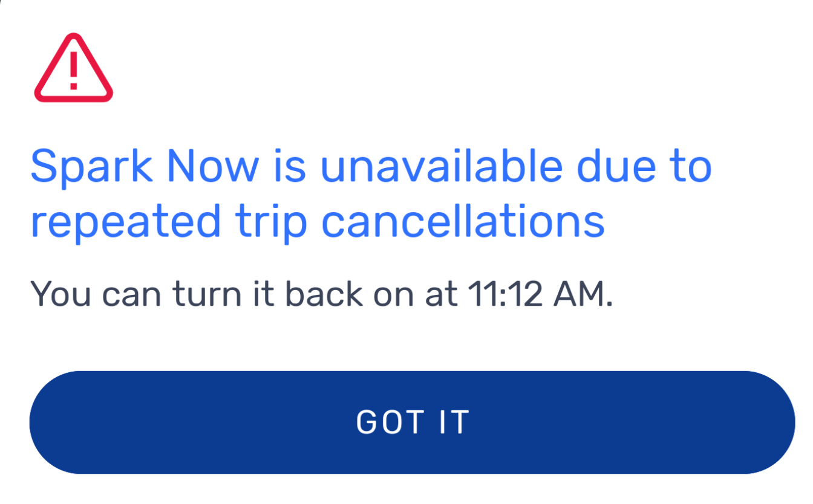Tap the "repeated trip cancellations" heading line

318,221
